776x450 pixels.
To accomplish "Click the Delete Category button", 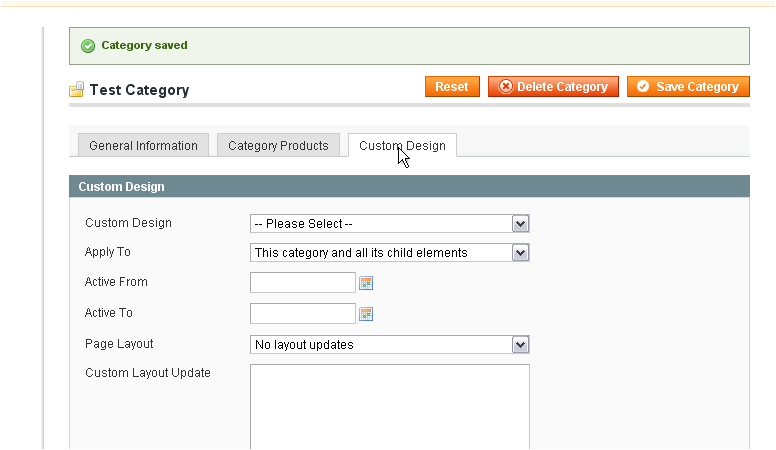I will (553, 87).
